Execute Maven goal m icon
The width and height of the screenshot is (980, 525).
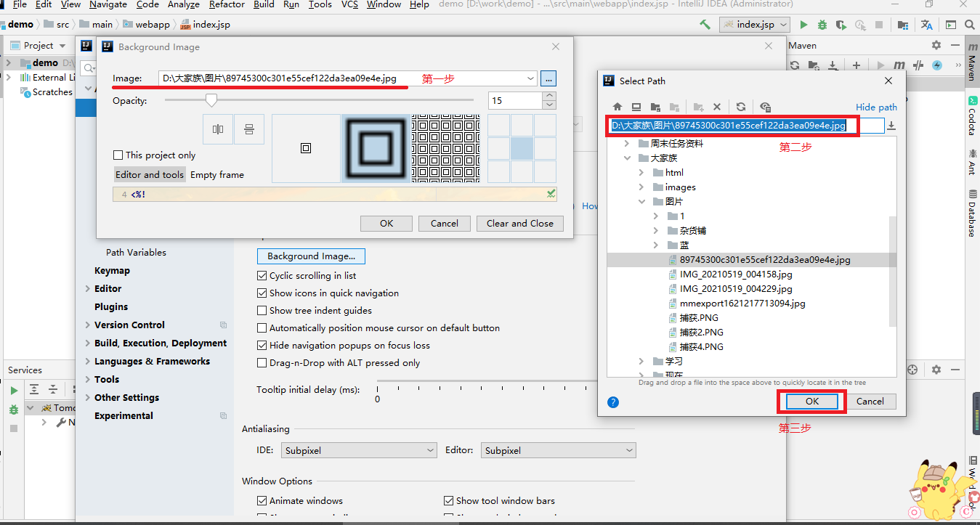tap(899, 65)
